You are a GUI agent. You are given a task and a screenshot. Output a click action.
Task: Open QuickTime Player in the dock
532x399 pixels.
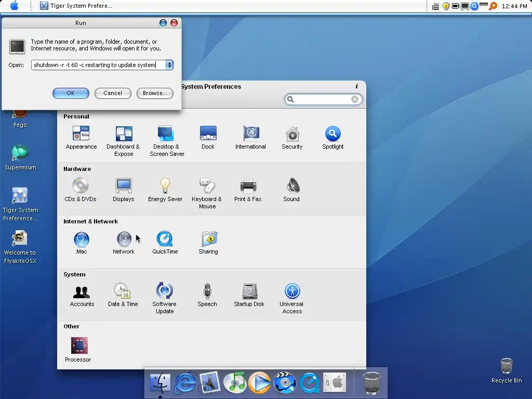tap(310, 383)
